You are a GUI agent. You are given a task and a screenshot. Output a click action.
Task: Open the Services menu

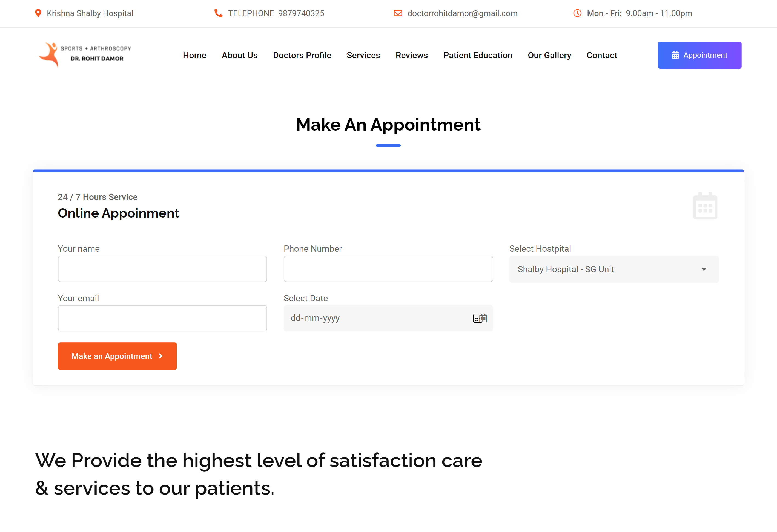(363, 55)
